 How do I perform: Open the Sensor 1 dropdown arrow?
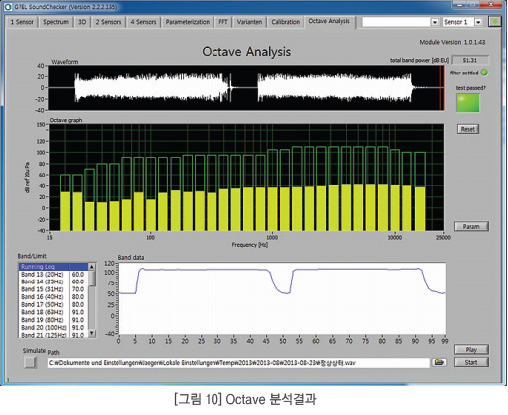(x=478, y=22)
